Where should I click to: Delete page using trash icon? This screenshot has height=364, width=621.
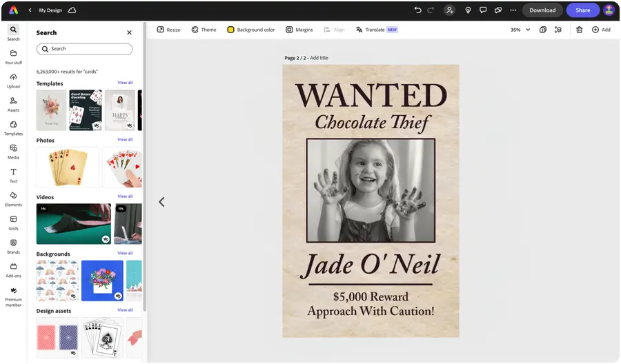(x=579, y=30)
